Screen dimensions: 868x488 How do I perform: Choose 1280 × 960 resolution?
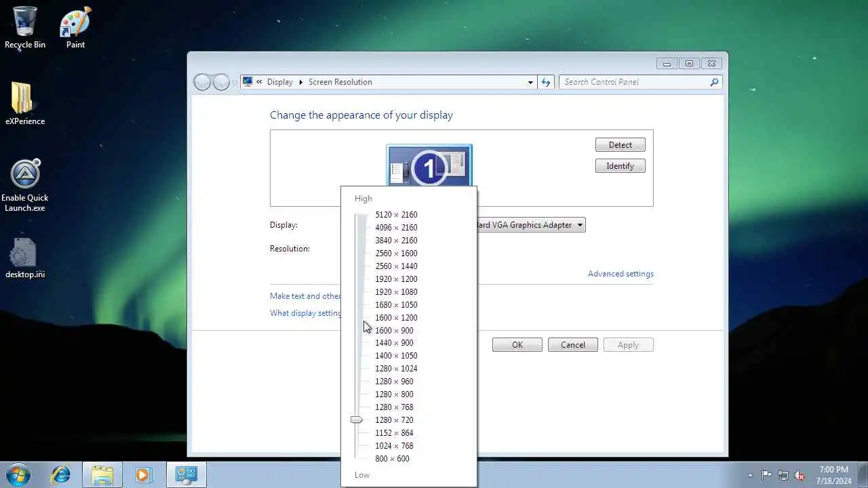pos(394,382)
